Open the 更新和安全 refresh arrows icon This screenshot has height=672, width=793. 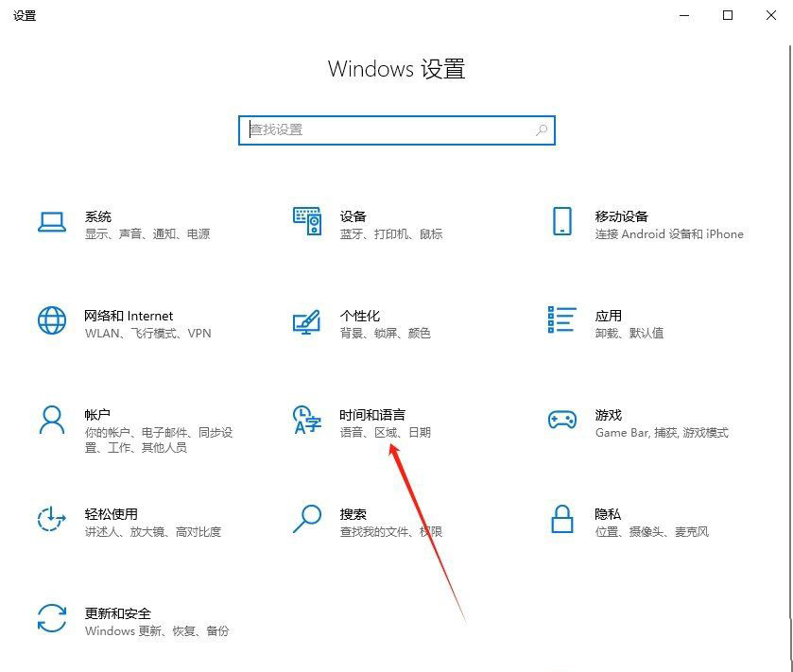(x=52, y=618)
